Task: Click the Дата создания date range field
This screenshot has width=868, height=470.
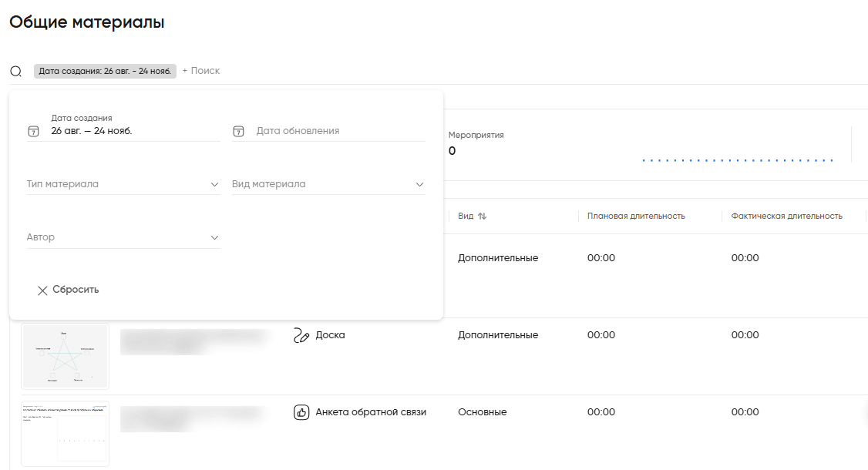Action: tap(131, 131)
